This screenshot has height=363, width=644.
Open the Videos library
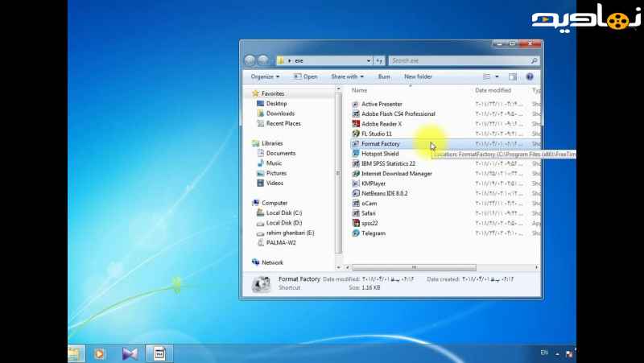(275, 184)
